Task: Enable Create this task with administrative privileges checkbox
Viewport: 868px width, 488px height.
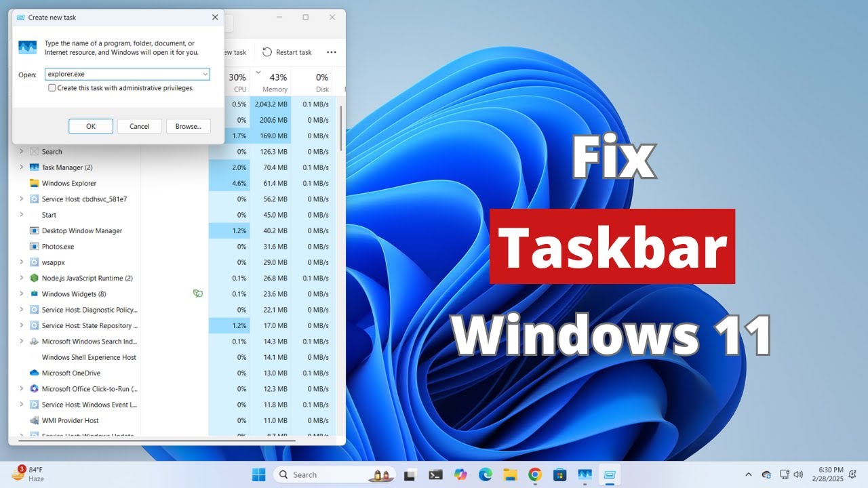Action: coord(52,88)
